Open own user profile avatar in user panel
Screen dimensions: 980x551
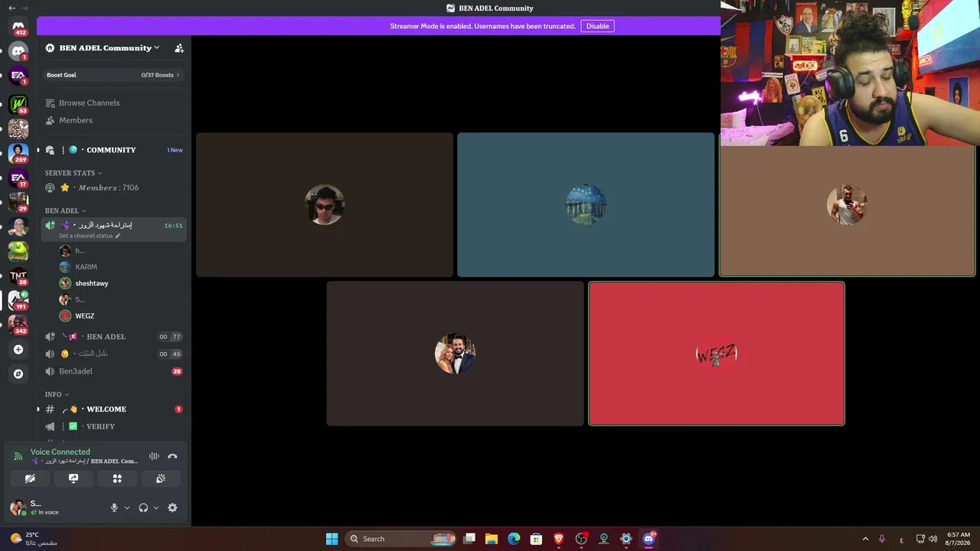18,507
